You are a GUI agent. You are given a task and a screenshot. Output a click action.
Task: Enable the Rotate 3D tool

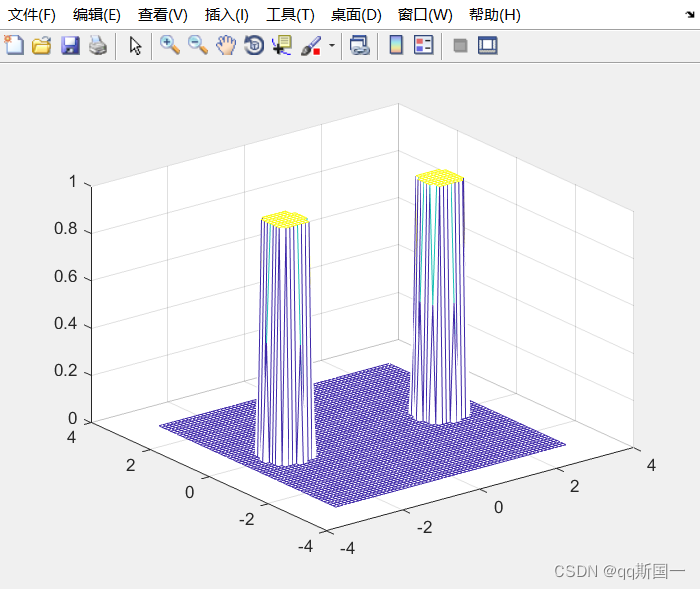point(254,45)
